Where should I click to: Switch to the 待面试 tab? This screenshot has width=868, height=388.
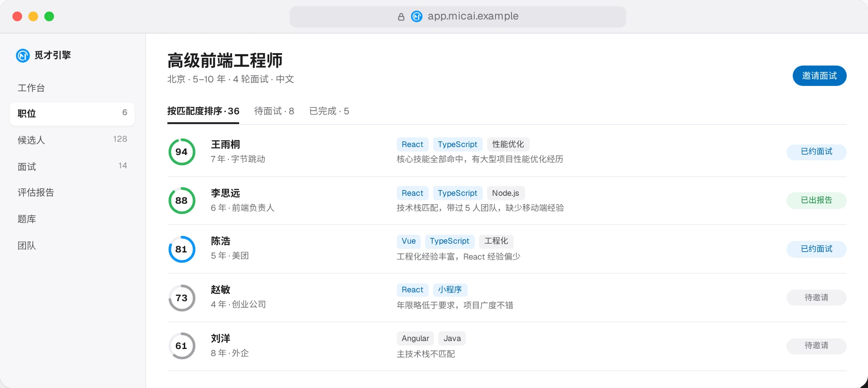[274, 111]
